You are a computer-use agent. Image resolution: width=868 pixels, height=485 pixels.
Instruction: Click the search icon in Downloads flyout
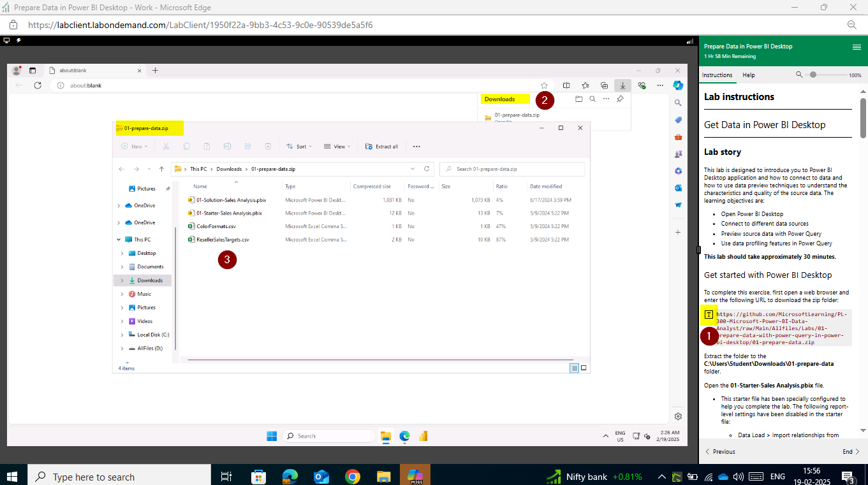coord(592,99)
